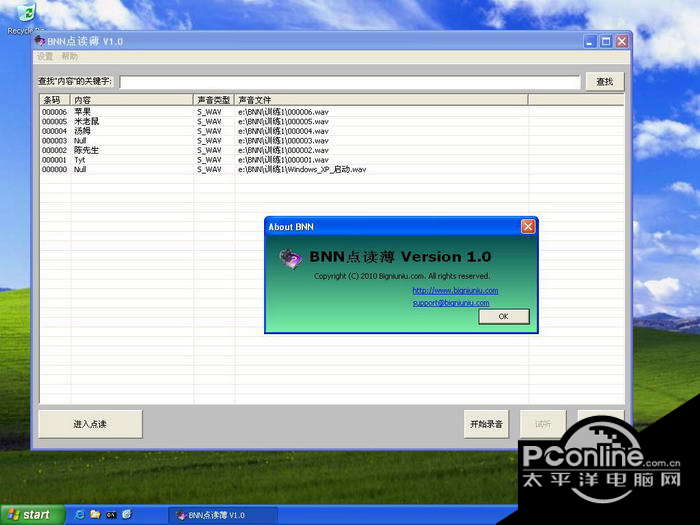Open the folder icon in quick launch
This screenshot has height=525, width=700.
tap(95, 515)
